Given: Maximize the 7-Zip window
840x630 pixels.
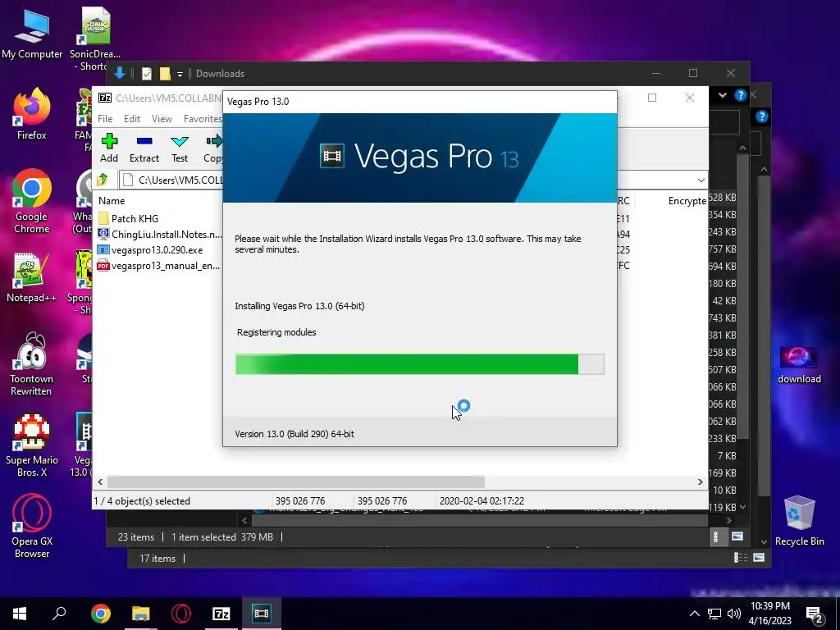Looking at the screenshot, I should point(652,98).
